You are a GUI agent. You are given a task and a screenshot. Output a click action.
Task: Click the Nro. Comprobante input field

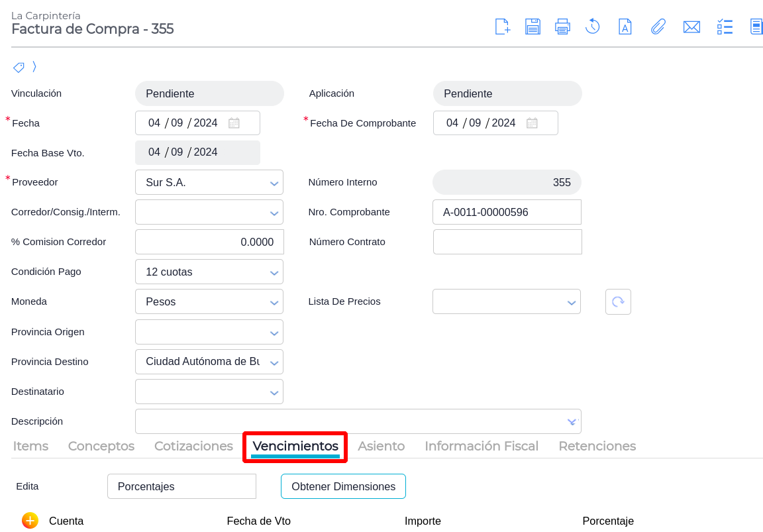tap(507, 212)
